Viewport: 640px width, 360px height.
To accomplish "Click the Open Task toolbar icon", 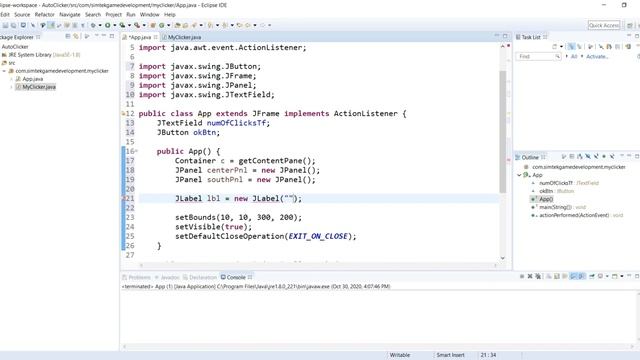I will 185,25.
